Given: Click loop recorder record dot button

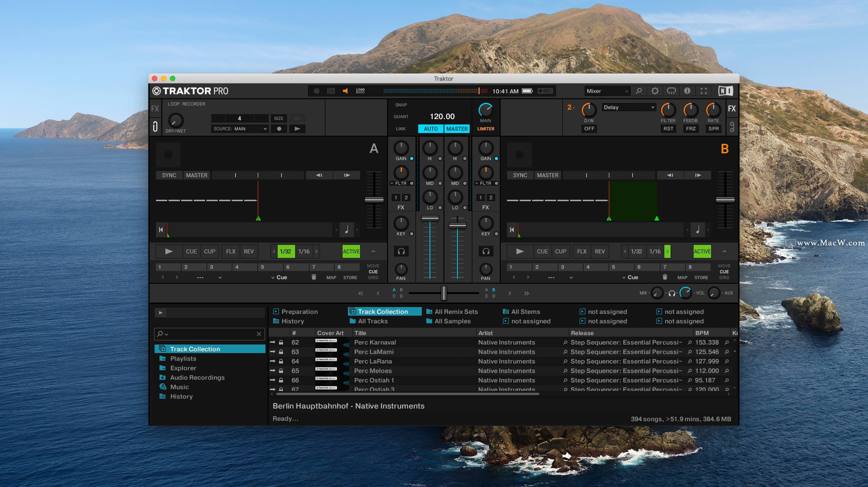Looking at the screenshot, I should point(279,129).
